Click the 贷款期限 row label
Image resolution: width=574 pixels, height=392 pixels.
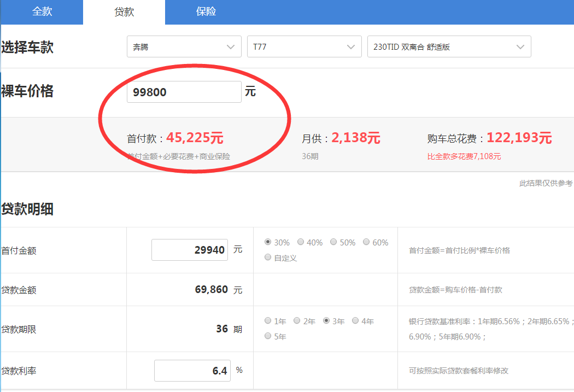[x=19, y=330]
